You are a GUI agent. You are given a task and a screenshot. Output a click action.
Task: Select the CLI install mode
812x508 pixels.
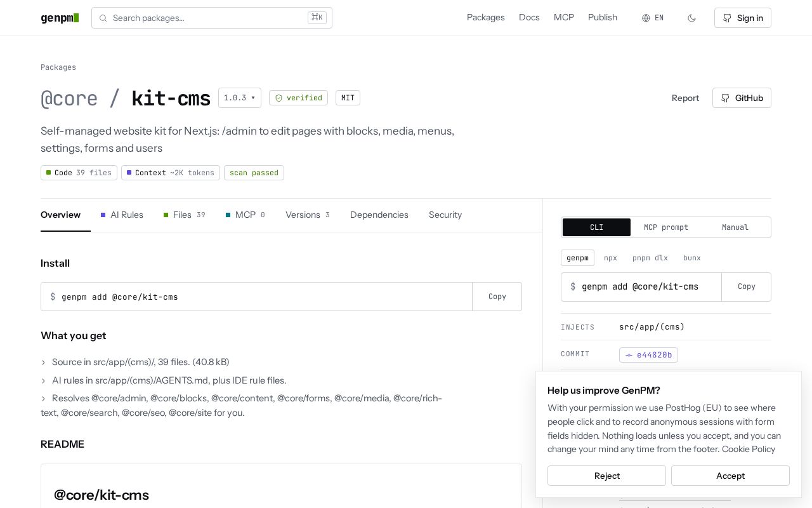point(596,227)
